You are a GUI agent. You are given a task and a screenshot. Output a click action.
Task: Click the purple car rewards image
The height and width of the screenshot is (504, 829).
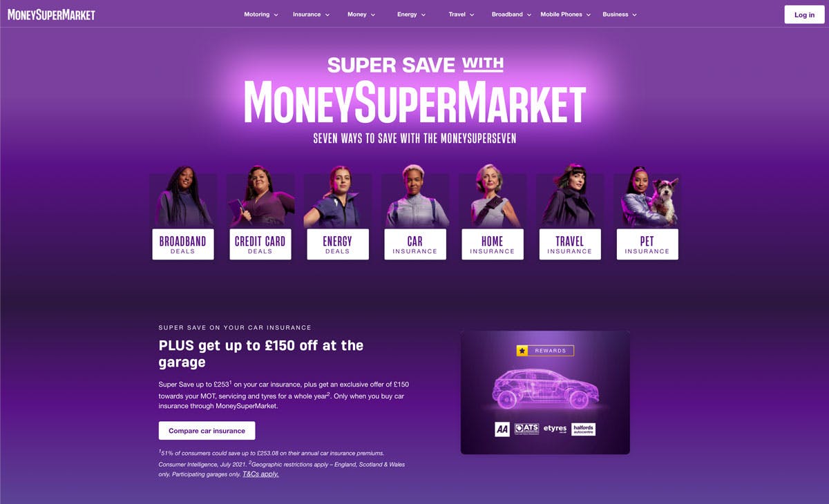[545, 392]
